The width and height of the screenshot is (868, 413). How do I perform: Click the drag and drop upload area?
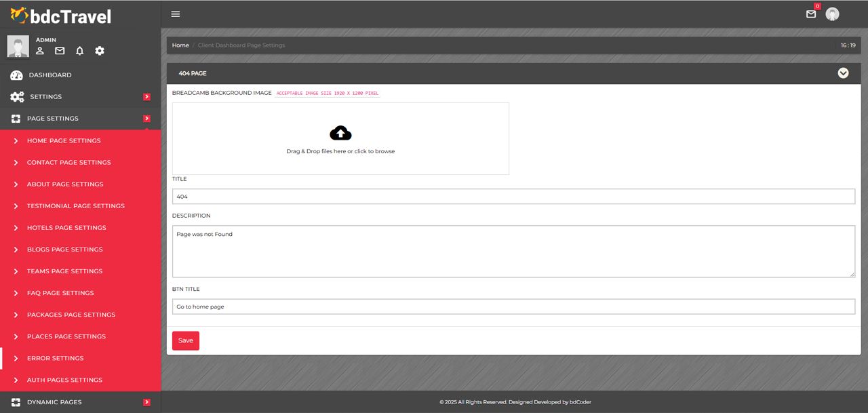[340, 138]
